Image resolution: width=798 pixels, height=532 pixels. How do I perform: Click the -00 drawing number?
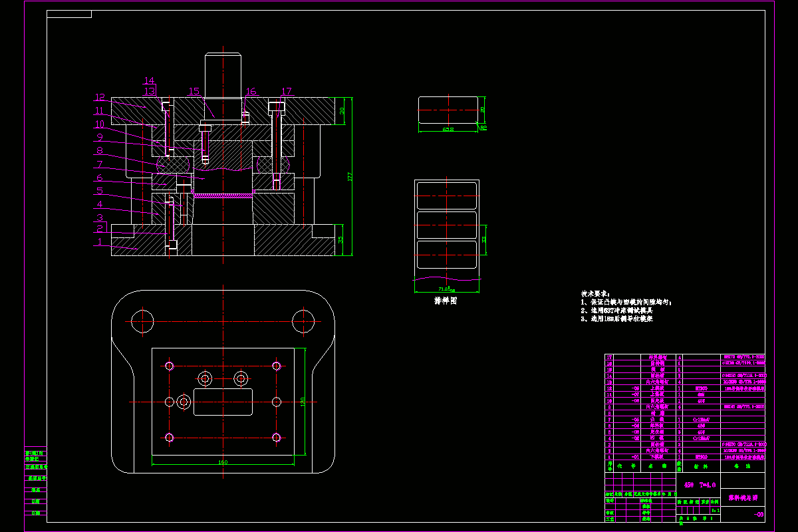(759, 514)
